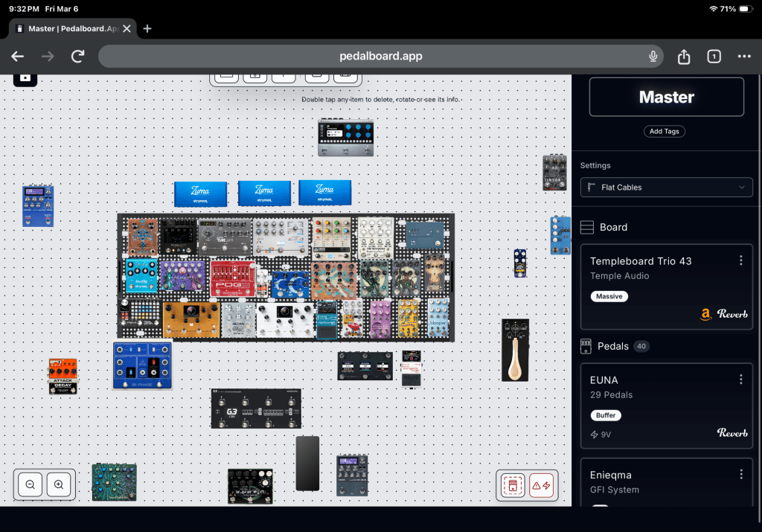Tap the browser share icon
Image resolution: width=762 pixels, height=532 pixels.
coord(684,57)
